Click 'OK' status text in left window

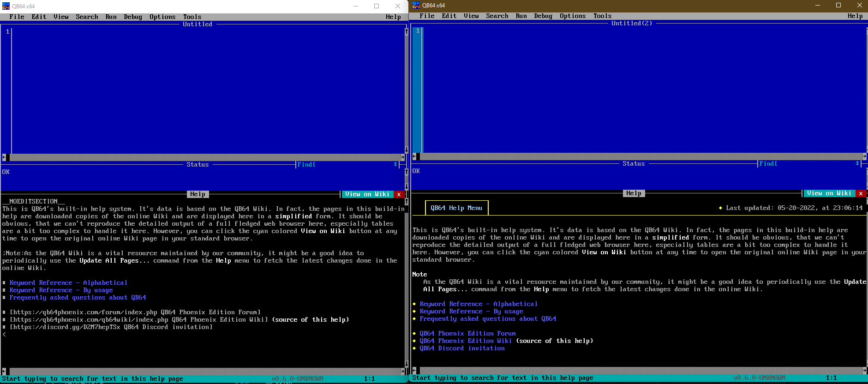pyautogui.click(x=6, y=172)
